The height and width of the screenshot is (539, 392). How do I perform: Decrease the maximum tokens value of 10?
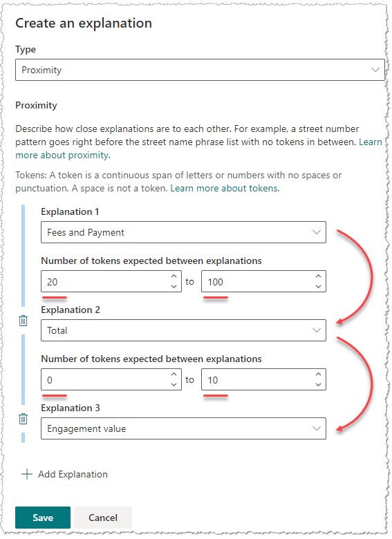(x=319, y=385)
